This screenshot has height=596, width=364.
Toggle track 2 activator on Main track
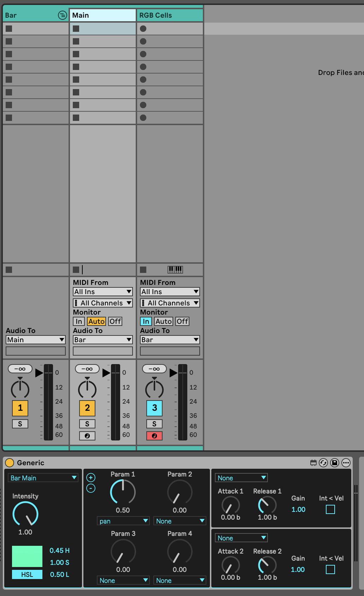click(87, 408)
